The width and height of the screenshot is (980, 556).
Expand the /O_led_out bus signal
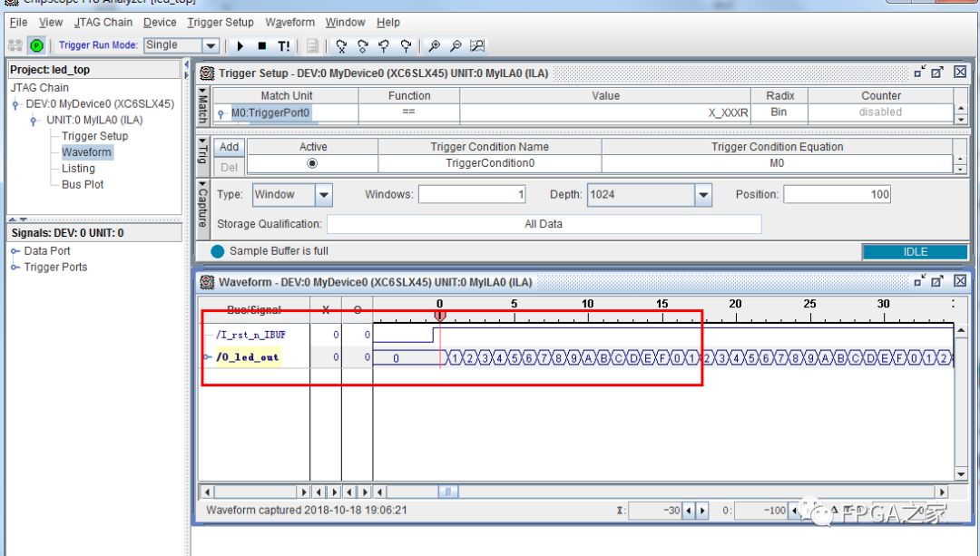pyautogui.click(x=208, y=357)
